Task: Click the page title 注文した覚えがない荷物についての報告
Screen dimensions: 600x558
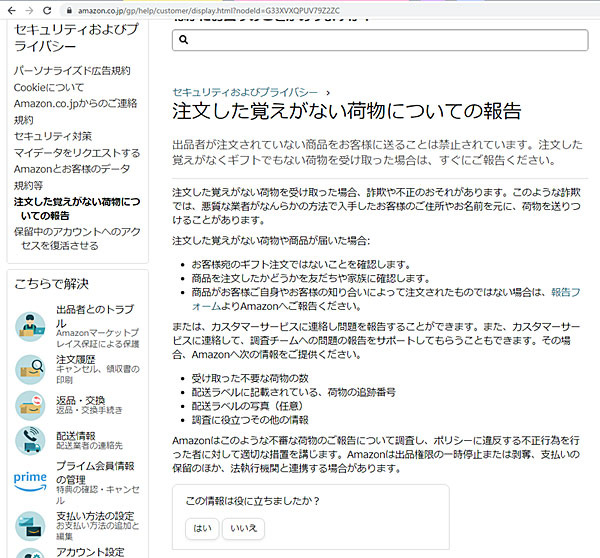Action: pyautogui.click(x=347, y=111)
